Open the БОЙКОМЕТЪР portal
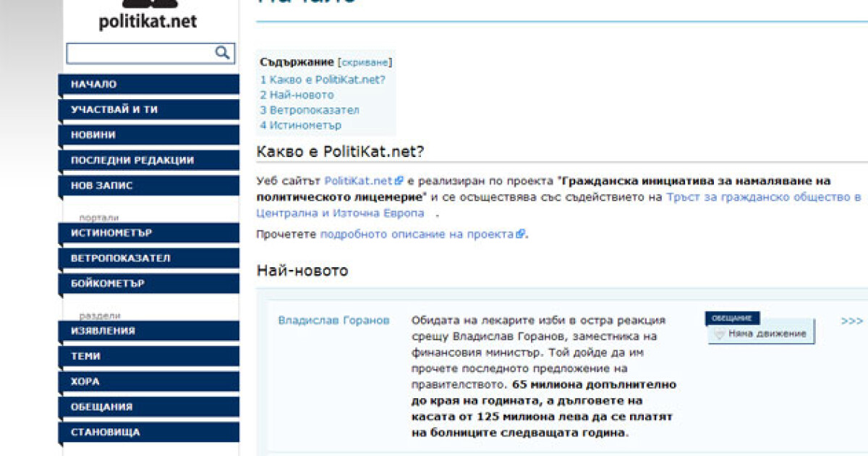This screenshot has height=456, width=868. [x=148, y=284]
